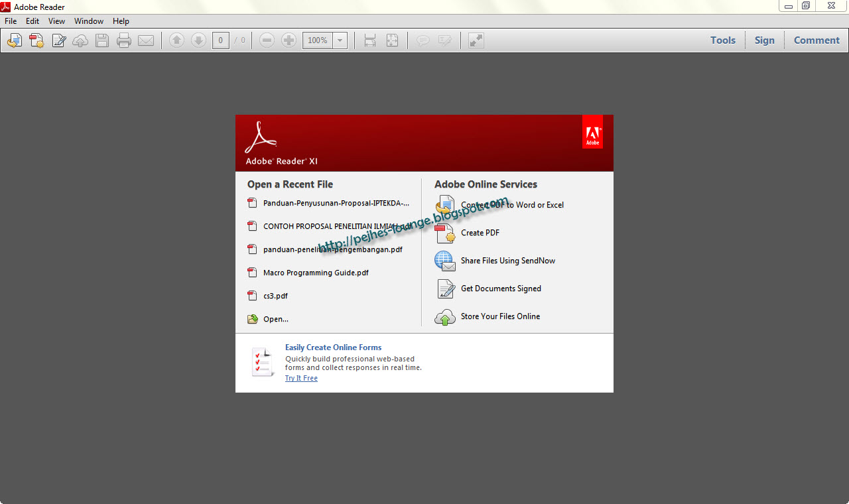849x504 pixels.
Task: Open the zoom level dropdown arrow
Action: [340, 40]
